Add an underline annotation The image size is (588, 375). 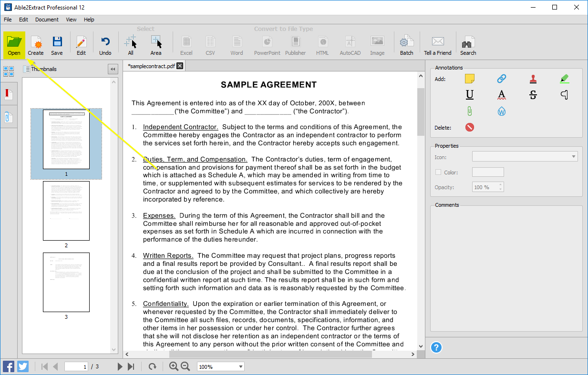coord(470,95)
